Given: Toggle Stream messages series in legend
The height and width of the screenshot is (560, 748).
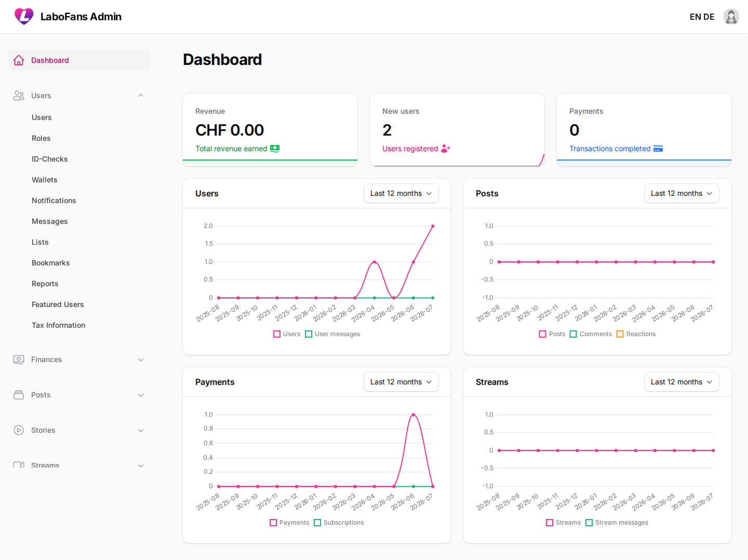Looking at the screenshot, I should point(617,523).
